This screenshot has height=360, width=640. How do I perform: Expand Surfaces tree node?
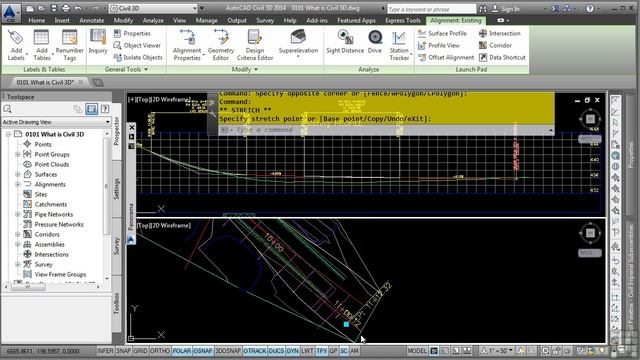(18, 174)
